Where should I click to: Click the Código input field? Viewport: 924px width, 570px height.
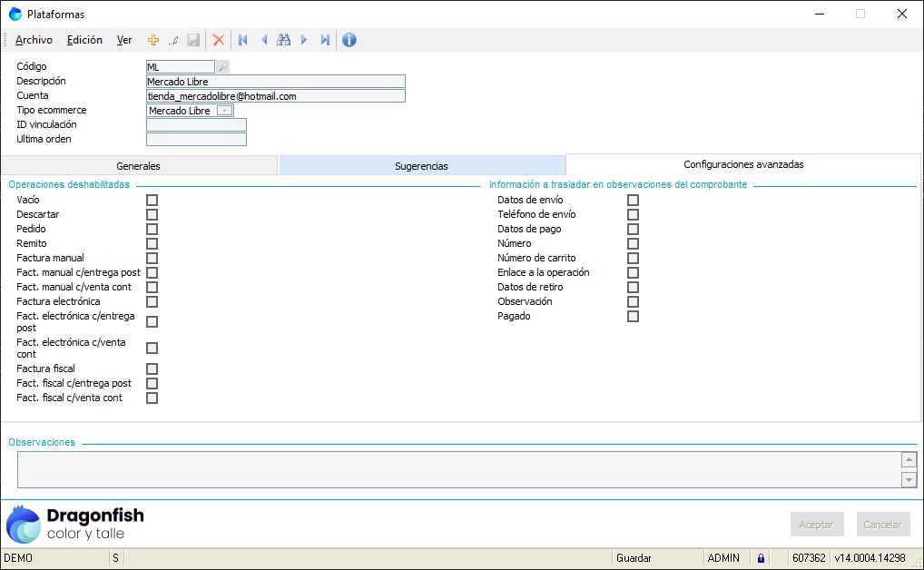181,66
